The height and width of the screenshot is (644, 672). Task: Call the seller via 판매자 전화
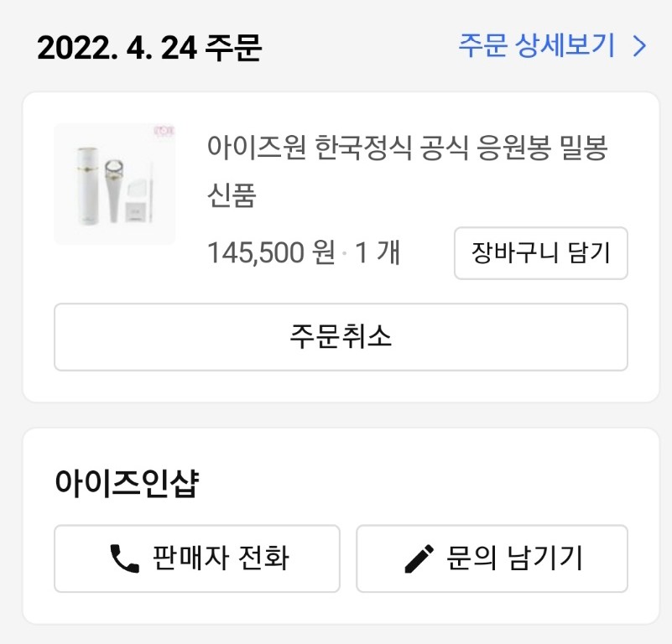click(x=197, y=558)
